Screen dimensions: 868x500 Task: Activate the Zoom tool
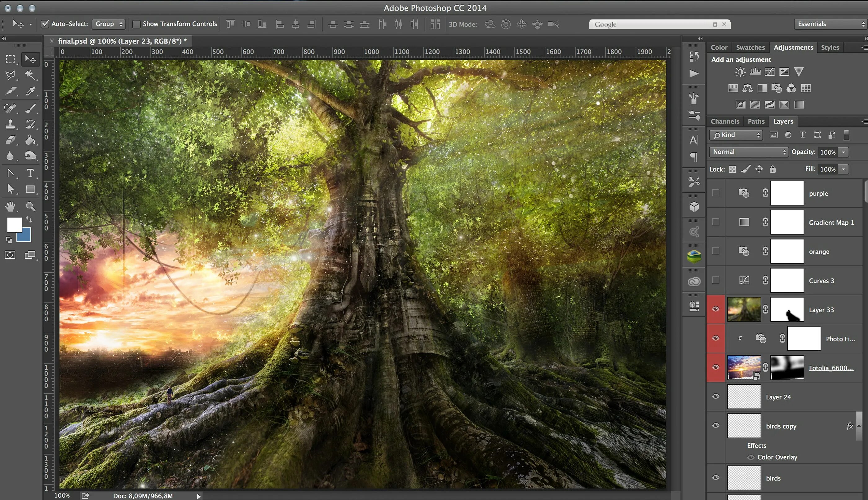coord(31,206)
